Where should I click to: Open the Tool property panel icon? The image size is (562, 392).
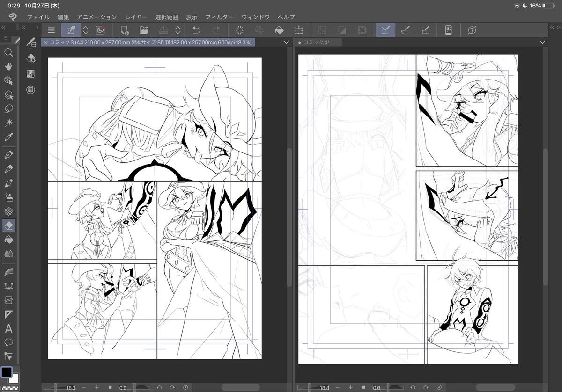(31, 58)
